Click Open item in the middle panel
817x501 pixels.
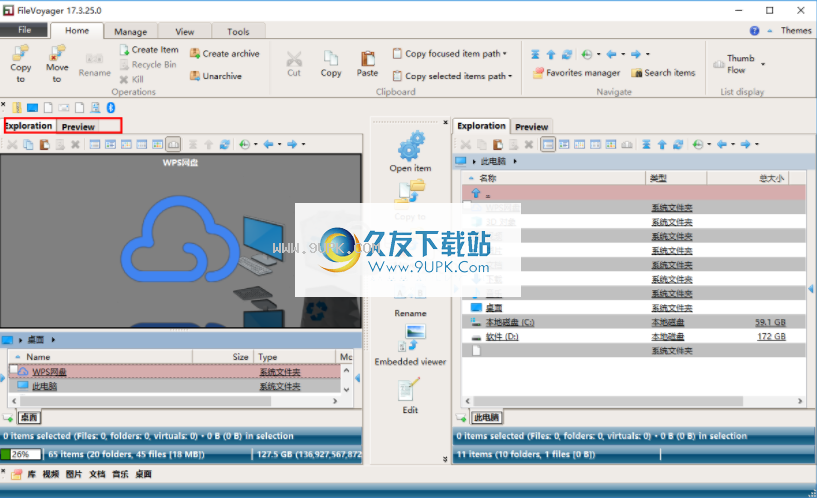[411, 152]
